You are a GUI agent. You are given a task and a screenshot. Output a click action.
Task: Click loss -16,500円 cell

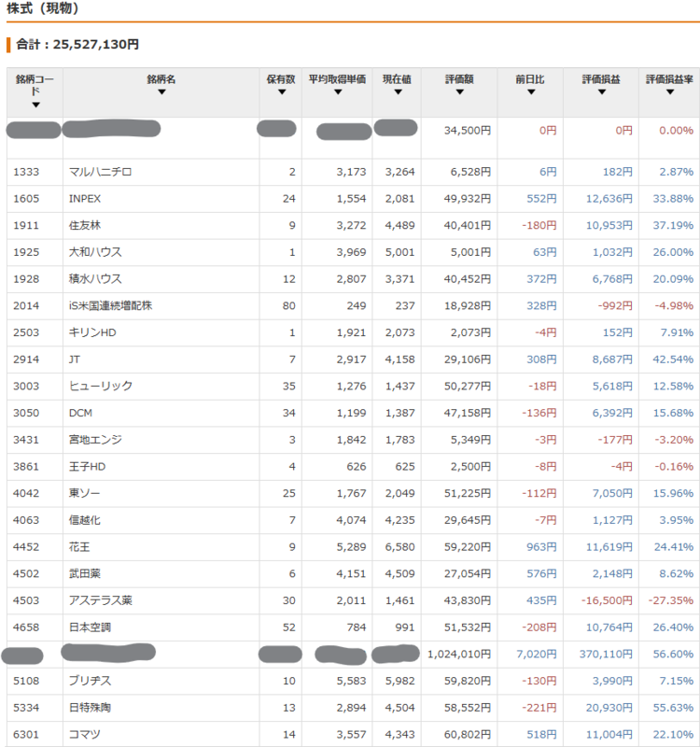pyautogui.click(x=607, y=600)
